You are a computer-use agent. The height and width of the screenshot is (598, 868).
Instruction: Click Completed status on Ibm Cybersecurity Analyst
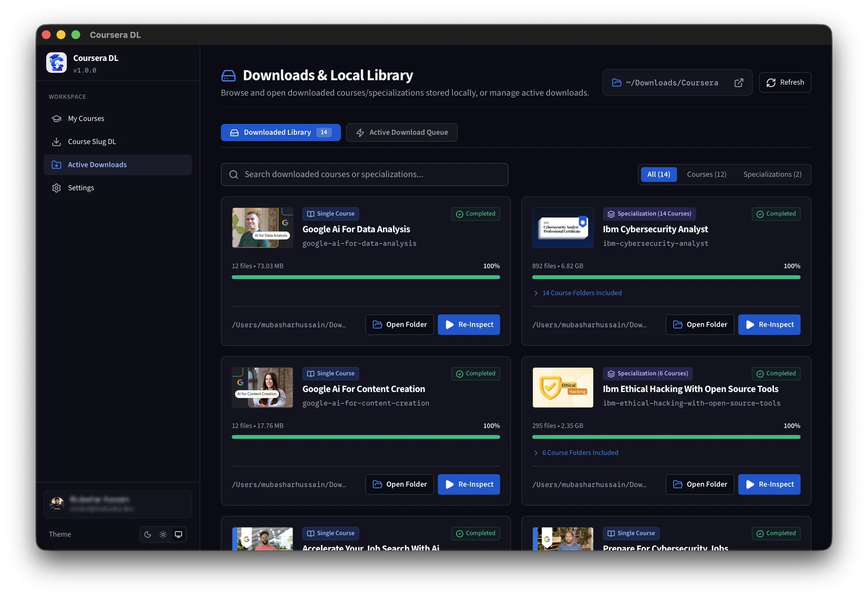776,214
